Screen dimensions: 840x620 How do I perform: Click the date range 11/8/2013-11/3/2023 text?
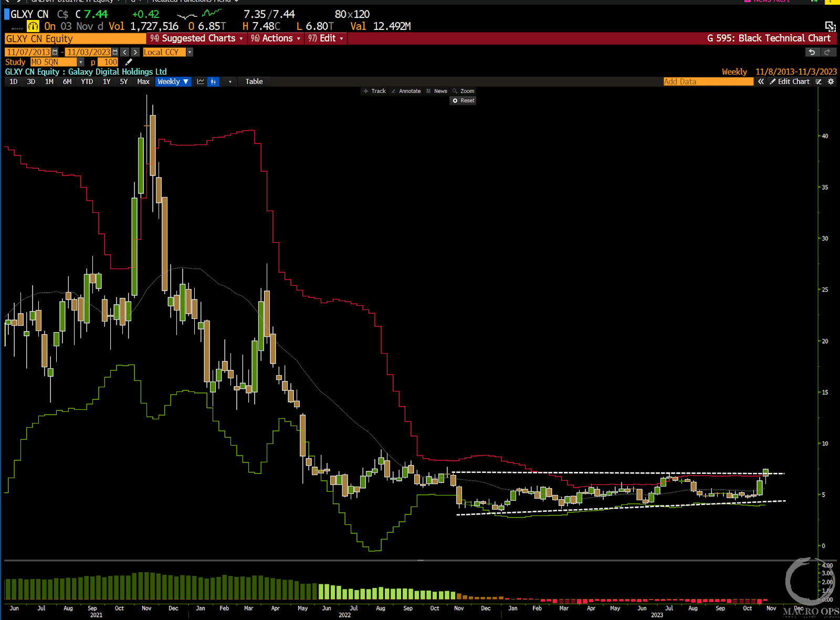(796, 72)
